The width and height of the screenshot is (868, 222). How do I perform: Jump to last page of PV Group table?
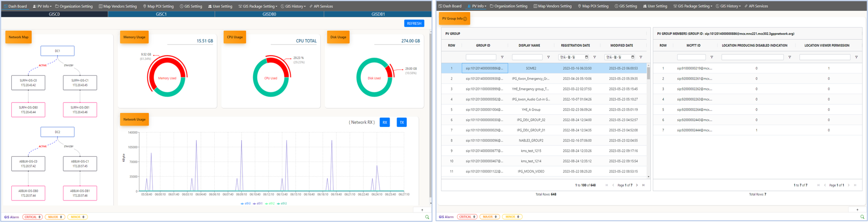tap(643, 185)
